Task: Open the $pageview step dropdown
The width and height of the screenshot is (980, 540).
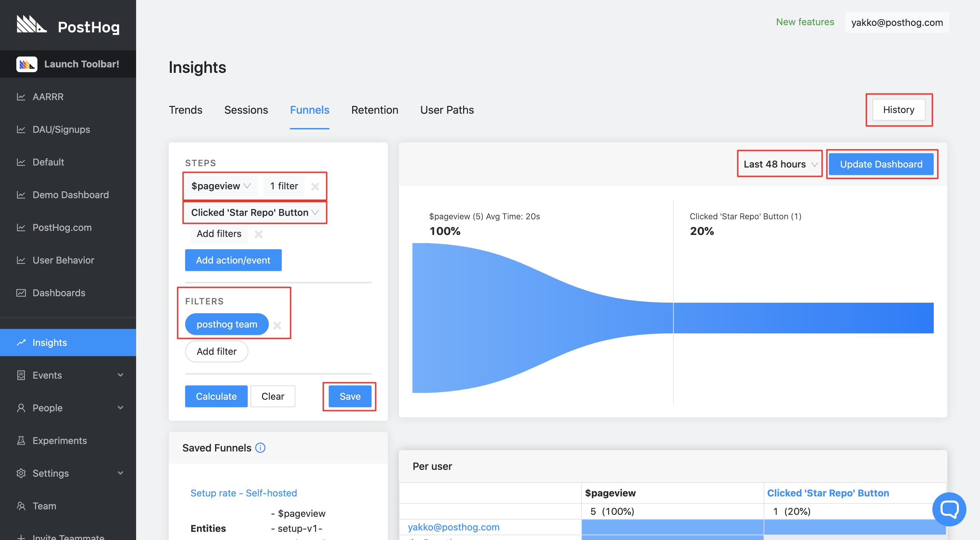Action: 220,186
